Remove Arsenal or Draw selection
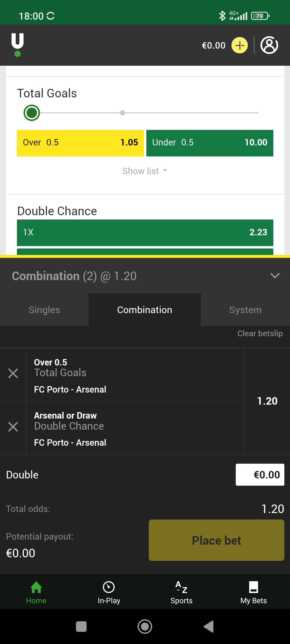 [13, 427]
